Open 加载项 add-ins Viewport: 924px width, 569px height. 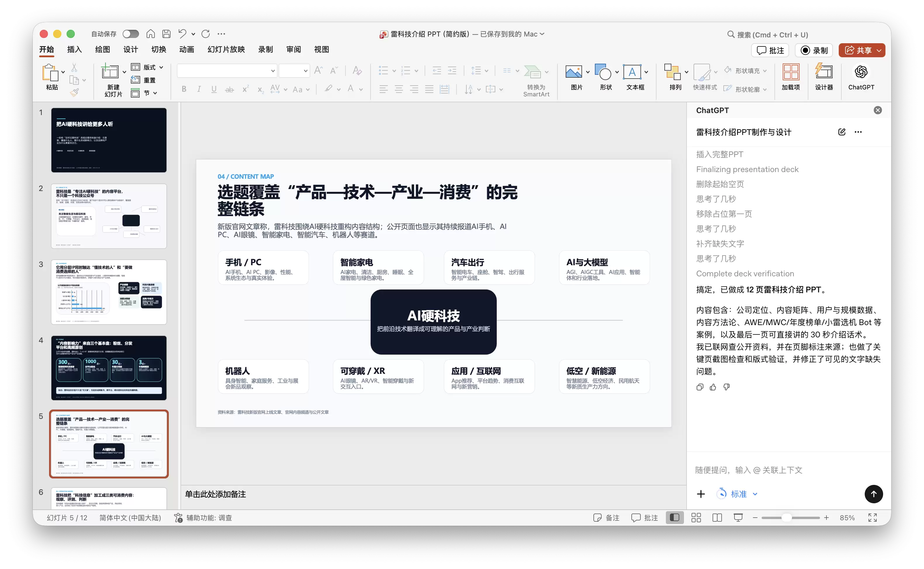click(791, 77)
